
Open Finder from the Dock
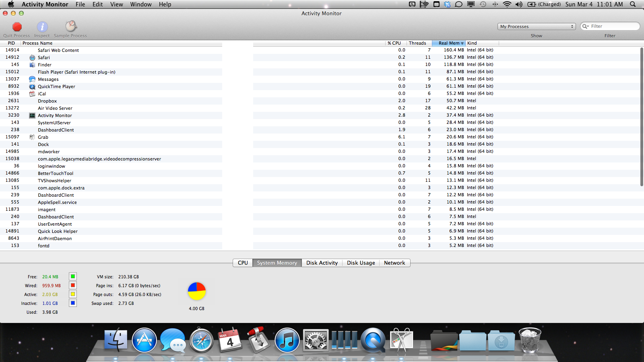[116, 340]
